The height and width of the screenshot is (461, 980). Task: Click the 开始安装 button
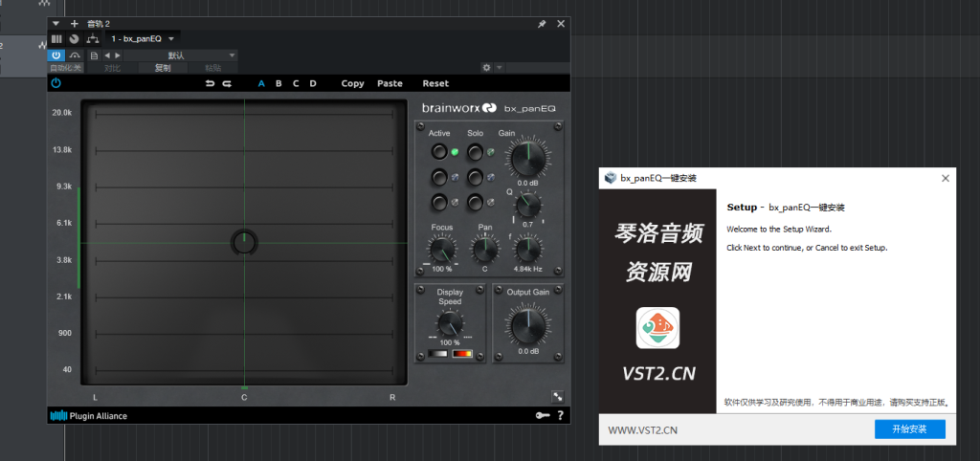pyautogui.click(x=909, y=429)
